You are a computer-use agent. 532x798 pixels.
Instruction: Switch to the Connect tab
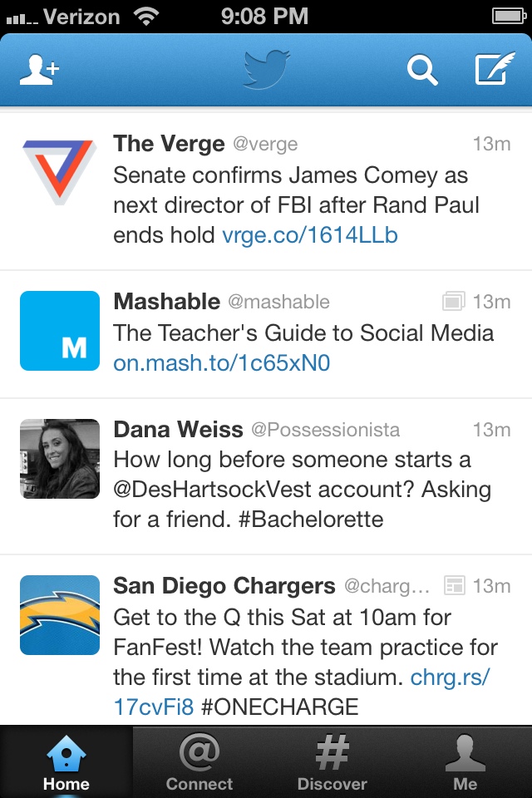click(199, 763)
